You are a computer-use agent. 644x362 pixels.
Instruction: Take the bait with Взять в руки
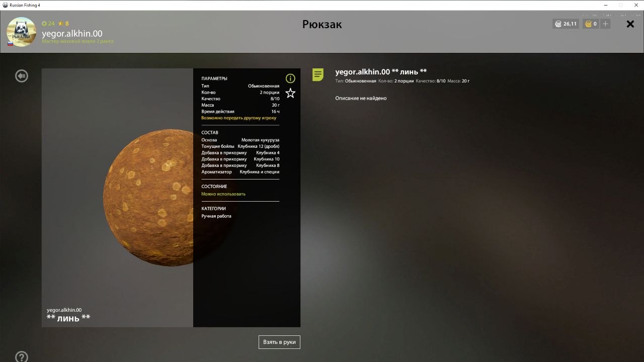point(279,342)
